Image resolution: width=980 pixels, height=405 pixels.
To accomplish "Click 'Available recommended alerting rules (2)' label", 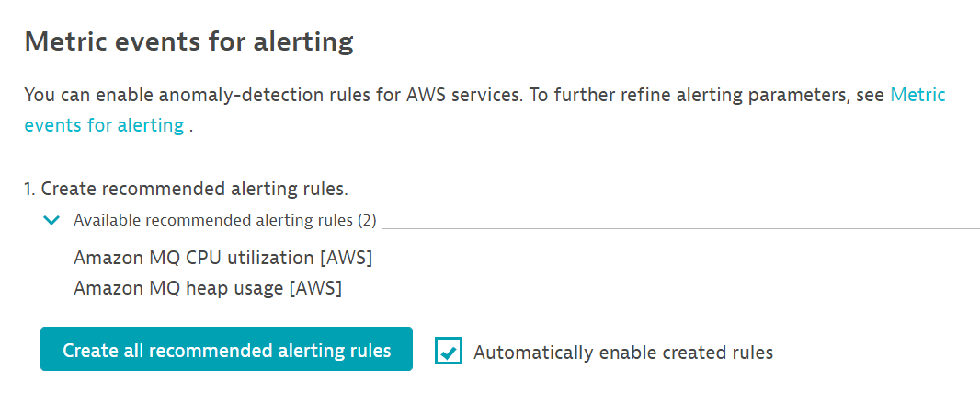I will (x=216, y=220).
